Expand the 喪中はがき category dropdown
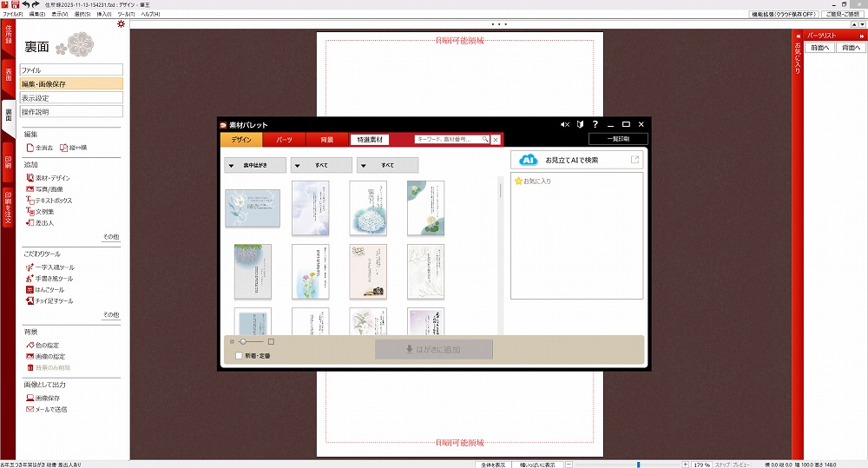The width and height of the screenshot is (868, 468). coord(254,165)
